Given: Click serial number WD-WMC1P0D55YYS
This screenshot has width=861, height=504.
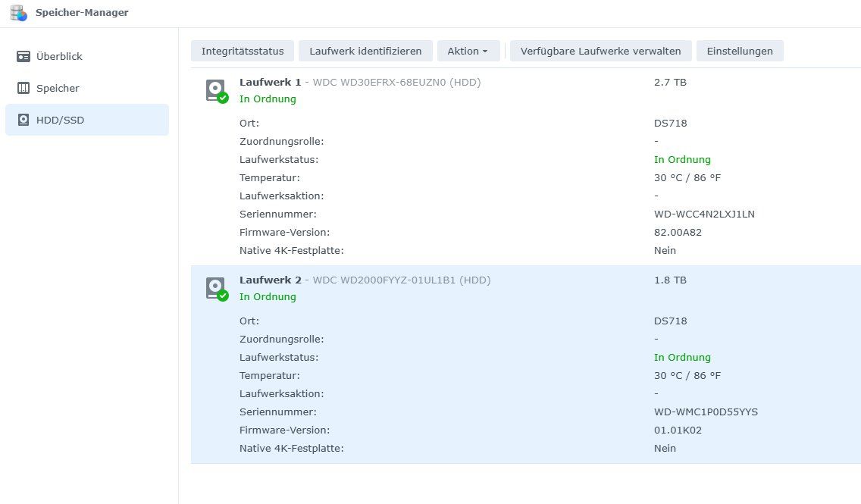Looking at the screenshot, I should 706,412.
